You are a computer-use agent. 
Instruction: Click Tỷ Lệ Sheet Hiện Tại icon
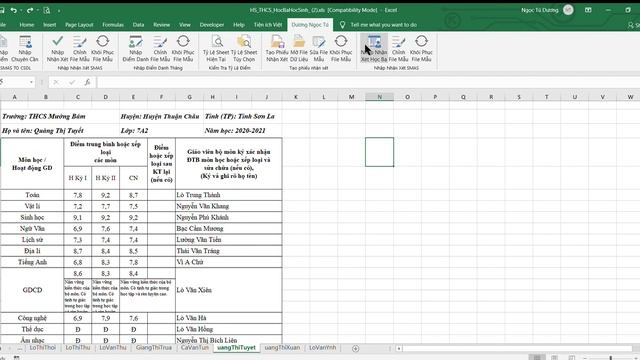tap(216, 48)
